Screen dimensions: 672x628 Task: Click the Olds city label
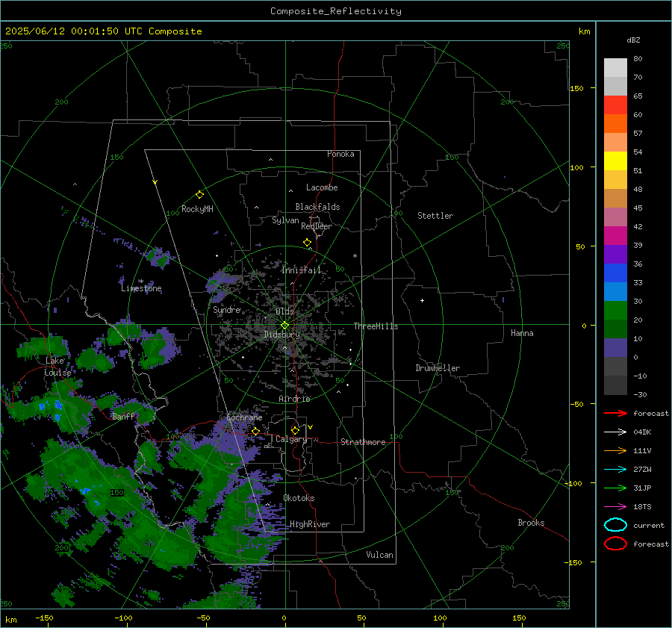click(x=284, y=311)
